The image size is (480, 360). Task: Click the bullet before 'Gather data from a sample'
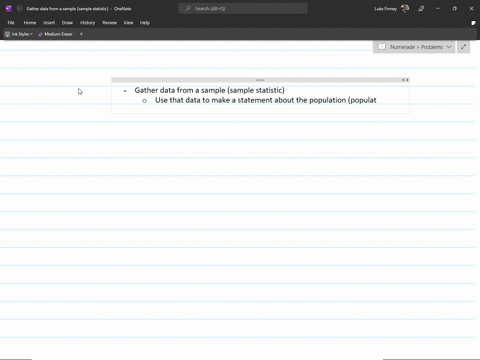pos(125,91)
